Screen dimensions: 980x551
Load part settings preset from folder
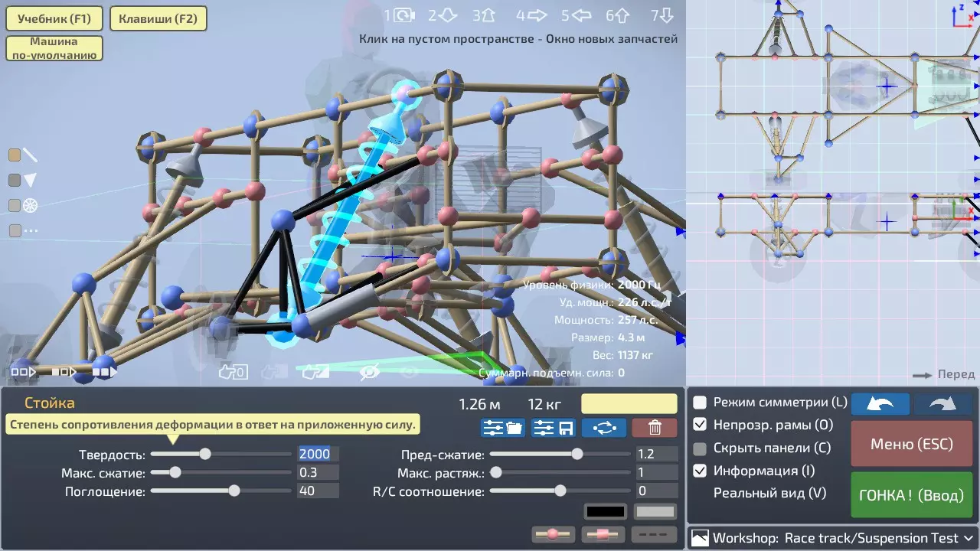tap(502, 428)
